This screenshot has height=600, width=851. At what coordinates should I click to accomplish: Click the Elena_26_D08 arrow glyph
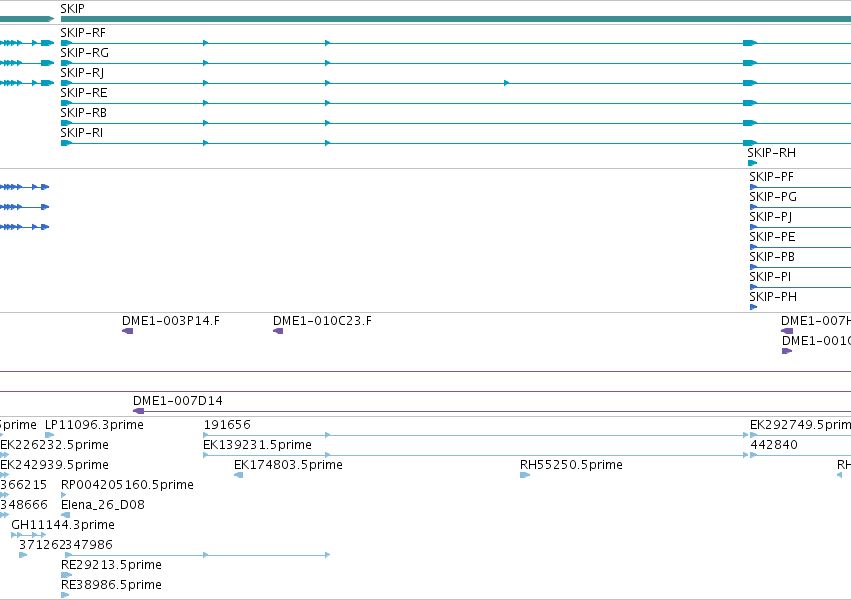[x=65, y=515]
